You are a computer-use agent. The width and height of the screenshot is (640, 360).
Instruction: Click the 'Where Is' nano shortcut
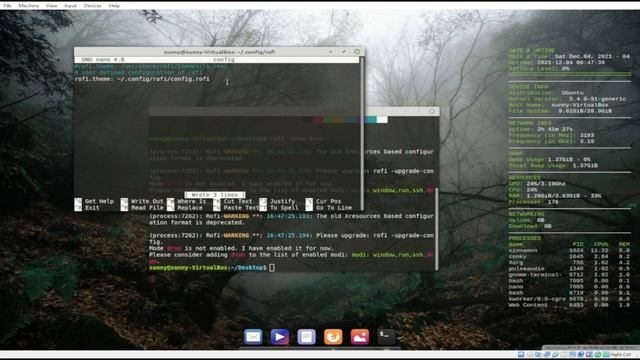187,201
